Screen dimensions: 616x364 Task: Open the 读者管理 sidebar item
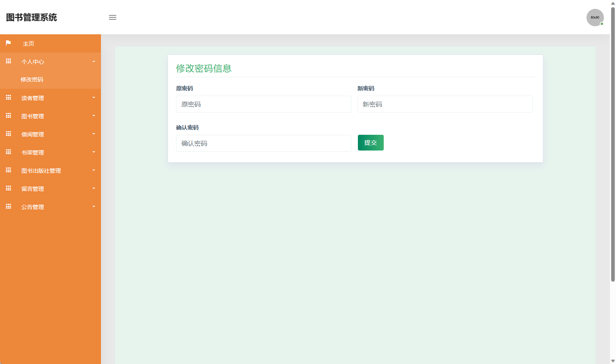tap(33, 97)
